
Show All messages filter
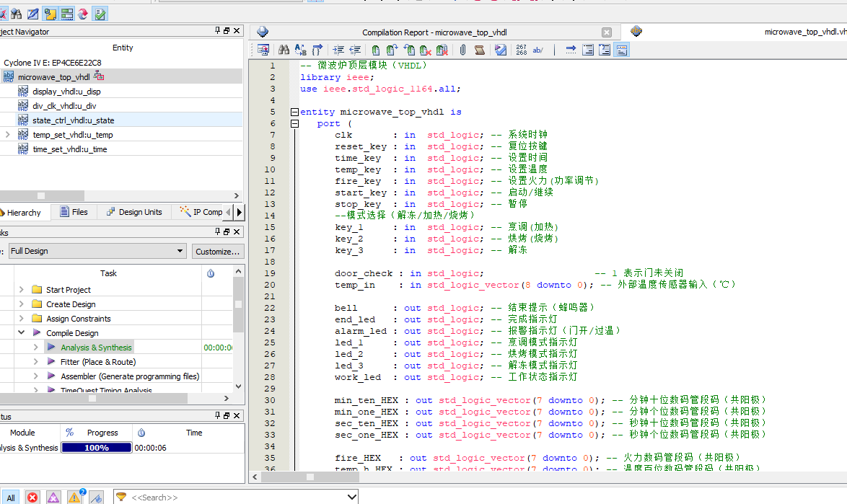pyautogui.click(x=11, y=498)
